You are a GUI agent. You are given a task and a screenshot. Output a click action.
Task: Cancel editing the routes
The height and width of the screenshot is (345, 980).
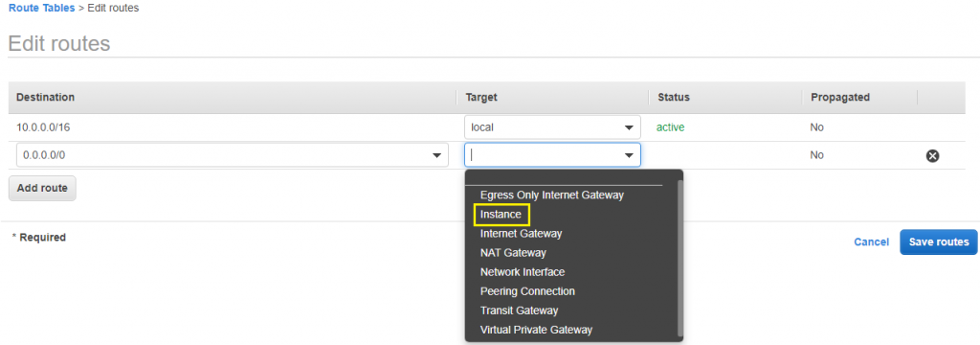point(871,242)
